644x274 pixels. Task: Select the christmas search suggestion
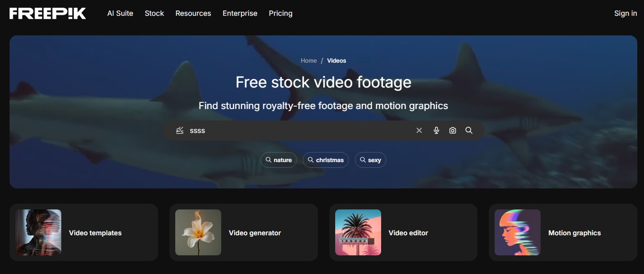click(326, 160)
